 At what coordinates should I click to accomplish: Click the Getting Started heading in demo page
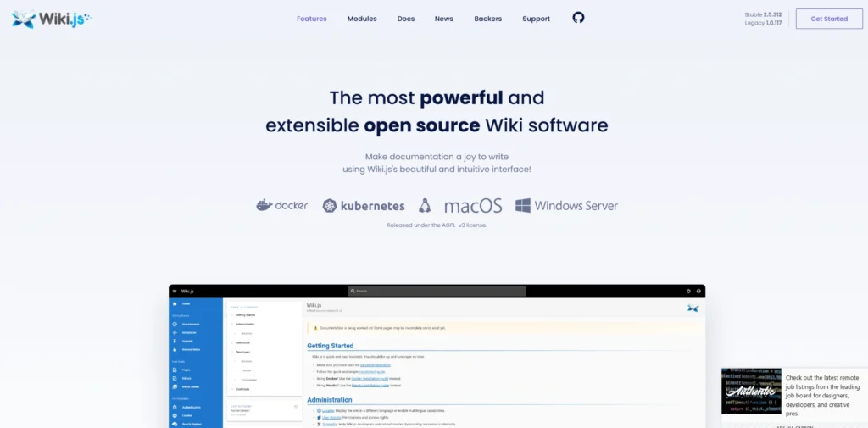331,346
